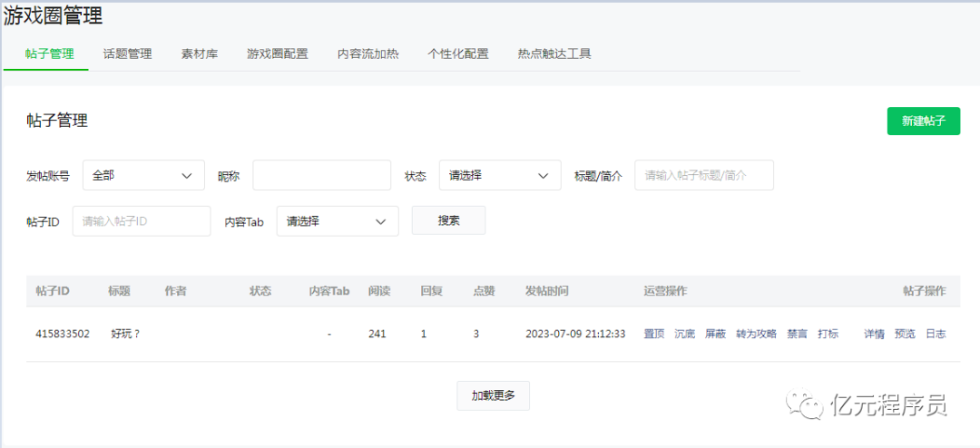This screenshot has width=980, height=448.
Task: Click the 帖子ID input field
Action: coord(142,221)
